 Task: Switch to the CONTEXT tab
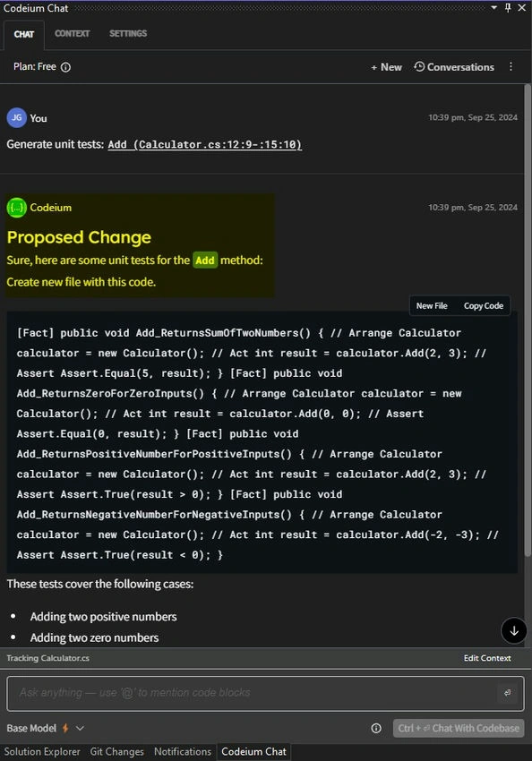click(72, 33)
